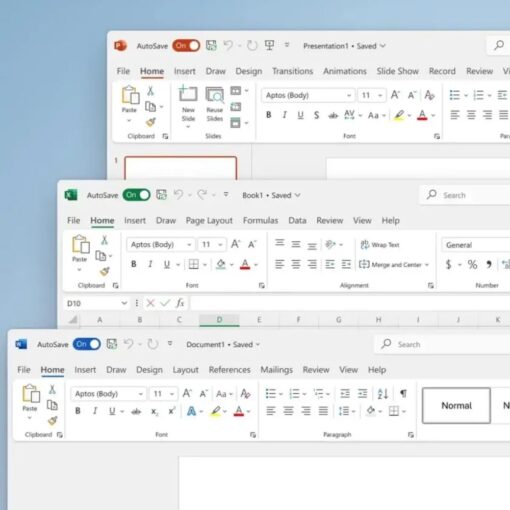The height and width of the screenshot is (510, 510).
Task: Click the PowerPoint save icon
Action: [x=211, y=45]
